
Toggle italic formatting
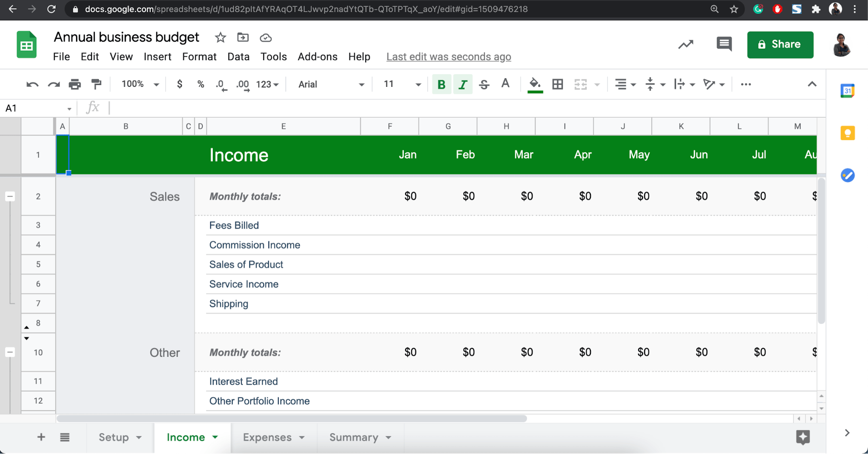(463, 84)
